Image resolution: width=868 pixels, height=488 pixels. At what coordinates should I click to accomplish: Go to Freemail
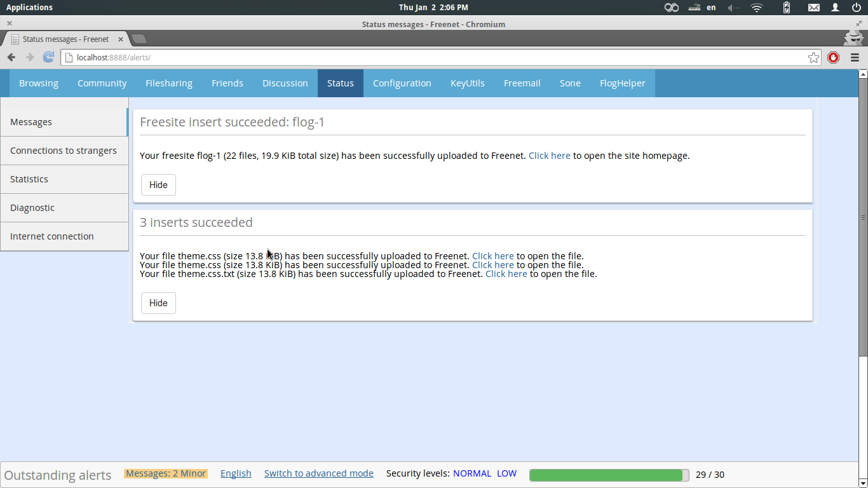pos(522,83)
